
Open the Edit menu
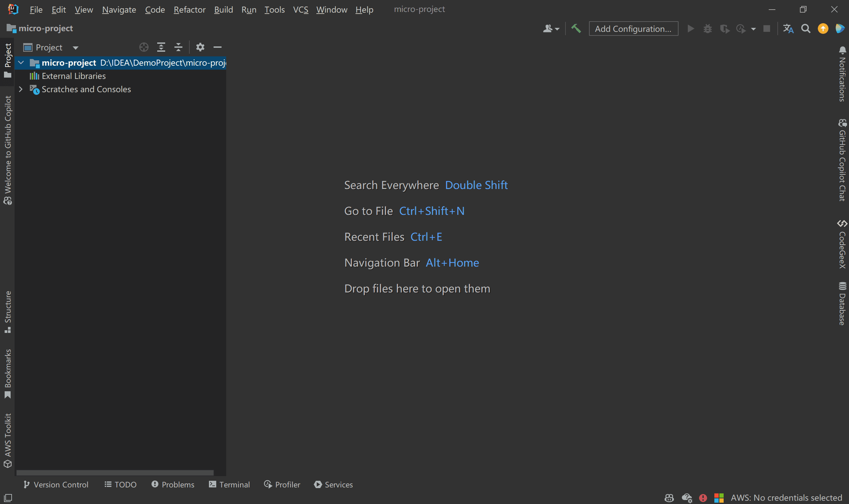(x=58, y=10)
